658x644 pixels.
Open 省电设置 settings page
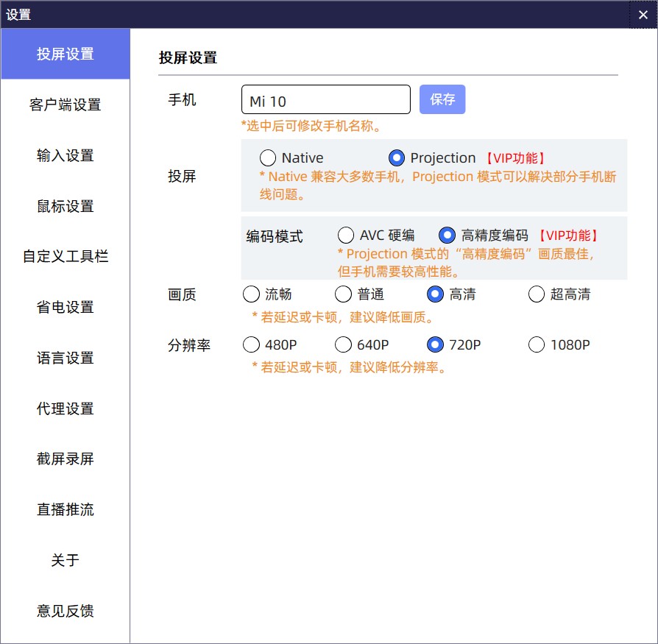pyautogui.click(x=65, y=307)
